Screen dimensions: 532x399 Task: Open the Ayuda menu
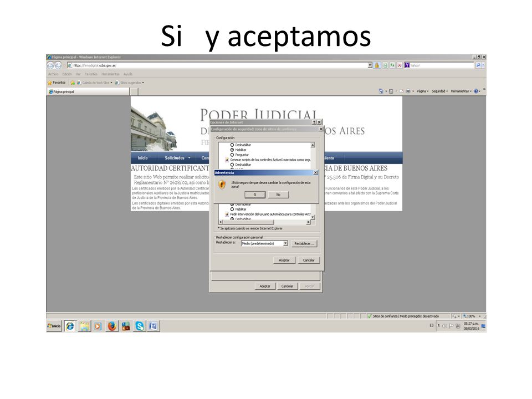point(128,74)
